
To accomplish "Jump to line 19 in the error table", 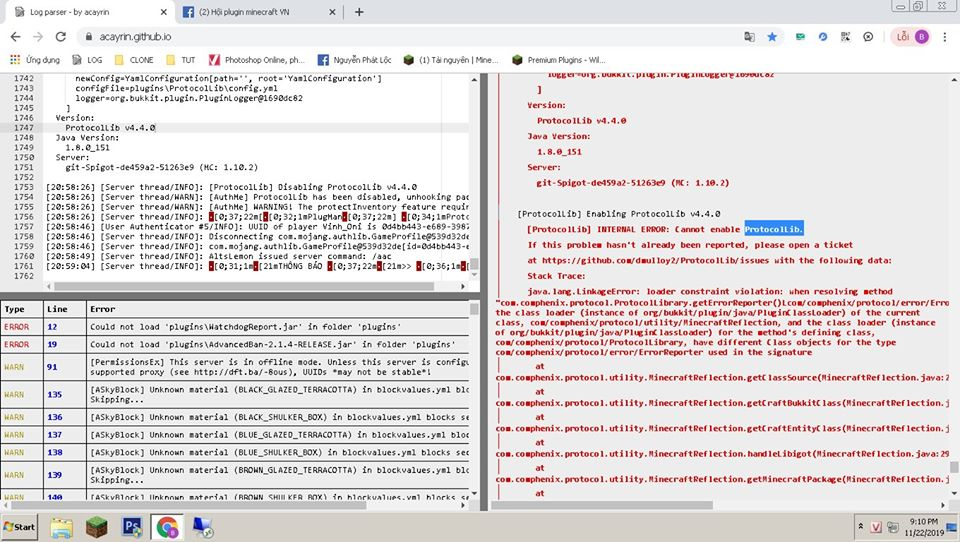I will coord(52,344).
